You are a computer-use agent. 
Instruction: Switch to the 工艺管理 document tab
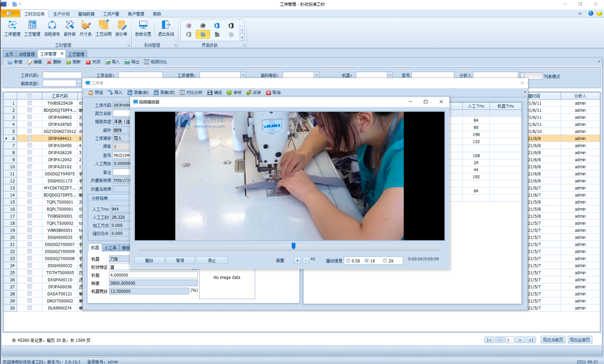(76, 54)
